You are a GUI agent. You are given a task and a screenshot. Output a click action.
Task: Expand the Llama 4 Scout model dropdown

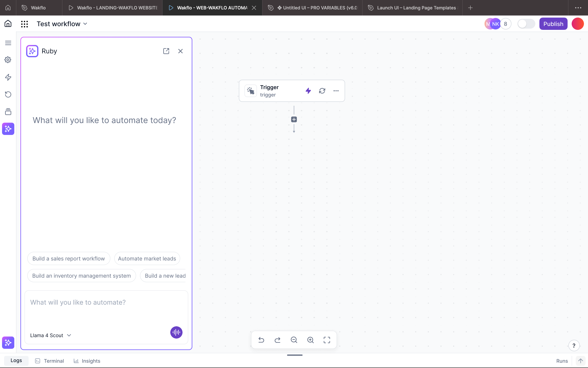(x=51, y=335)
